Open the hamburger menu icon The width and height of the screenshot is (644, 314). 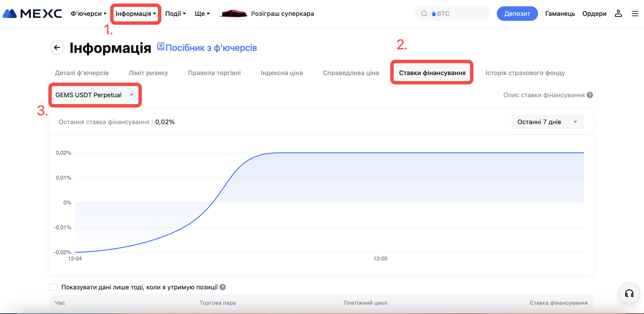click(x=635, y=14)
